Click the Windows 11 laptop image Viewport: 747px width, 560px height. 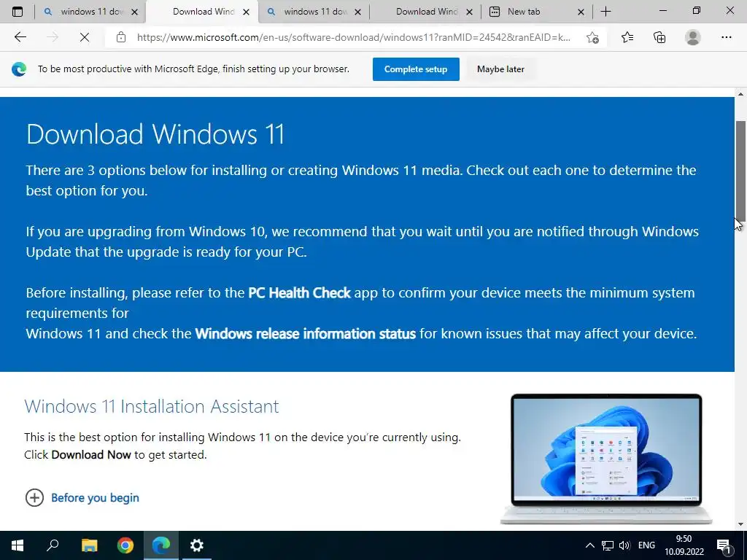tap(606, 459)
